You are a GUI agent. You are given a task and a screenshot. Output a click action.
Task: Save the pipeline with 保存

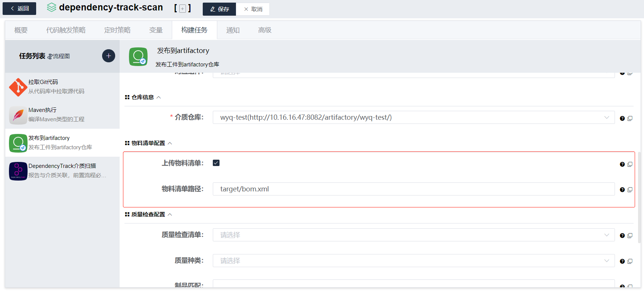(219, 9)
